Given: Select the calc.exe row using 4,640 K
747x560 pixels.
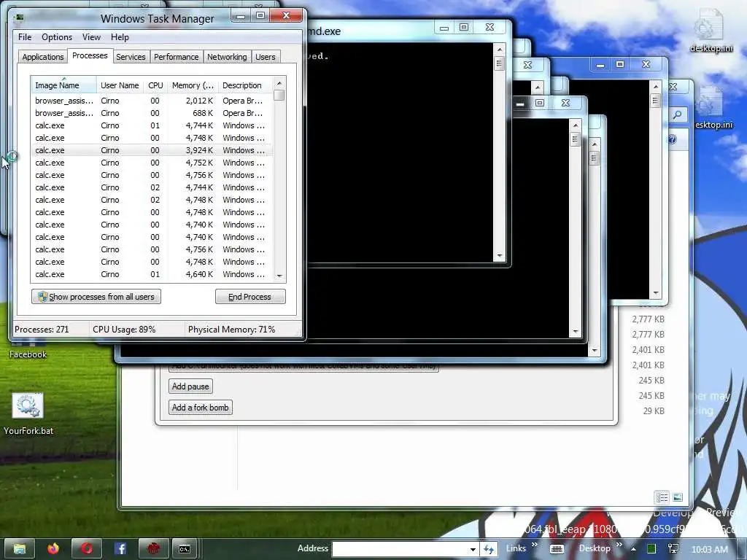Looking at the screenshot, I should click(x=152, y=274).
